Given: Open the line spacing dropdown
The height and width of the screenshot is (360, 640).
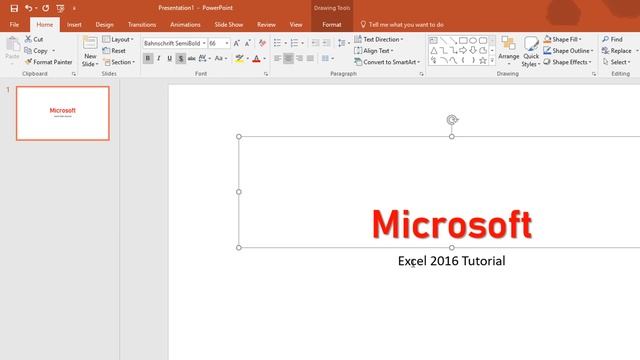Looking at the screenshot, I should click(344, 42).
